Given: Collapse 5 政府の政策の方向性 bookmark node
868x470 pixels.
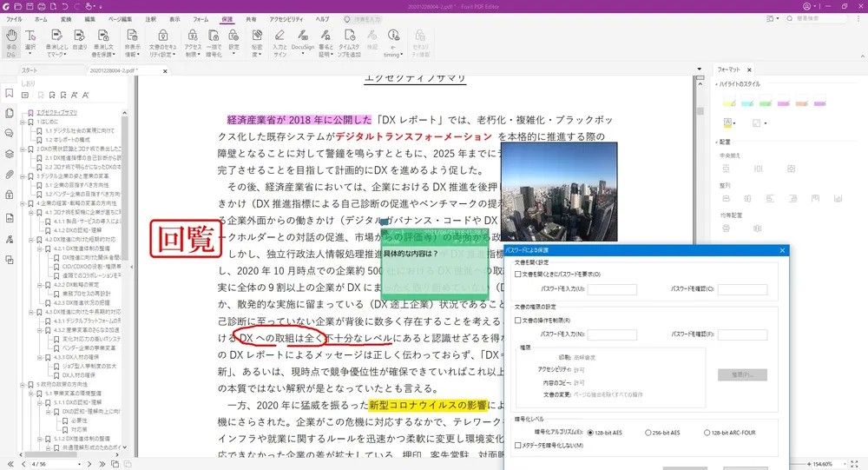Looking at the screenshot, I should [x=23, y=384].
